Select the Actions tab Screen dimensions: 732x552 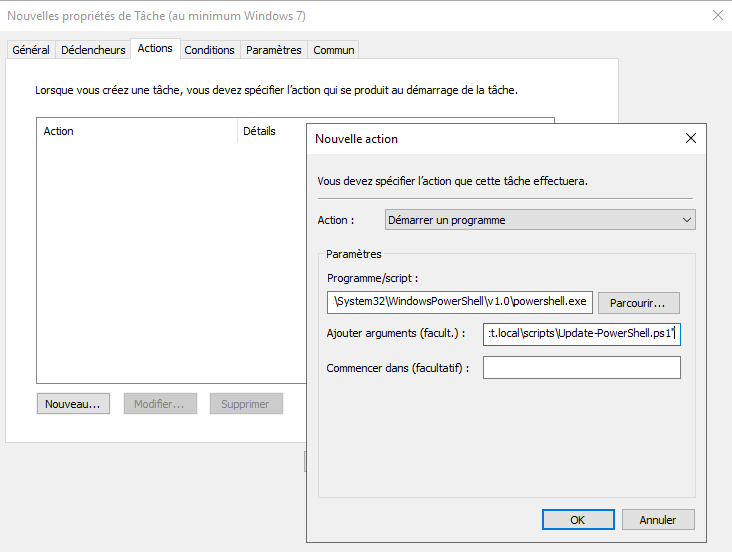pos(155,48)
